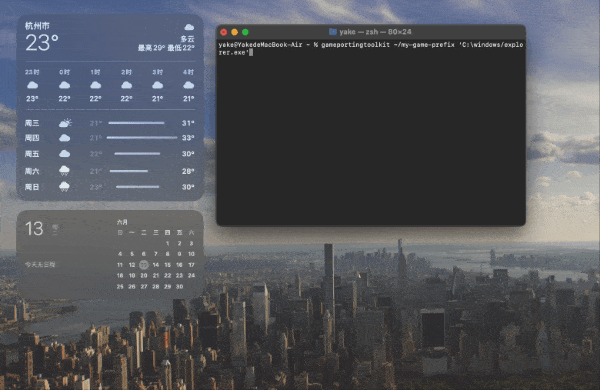Click the 2时 hour label
Image resolution: width=600 pixels, height=390 pixels.
pos(126,72)
